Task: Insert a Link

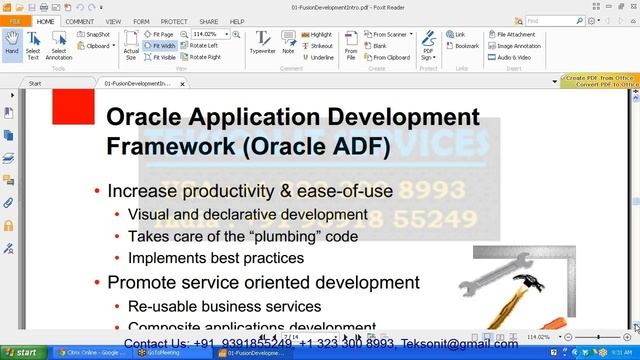Action: [456, 35]
